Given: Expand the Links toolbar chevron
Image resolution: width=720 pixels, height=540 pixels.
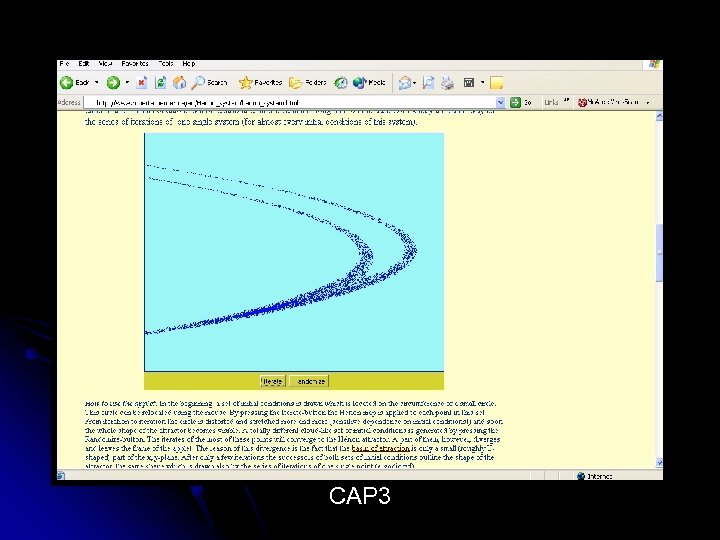Looking at the screenshot, I should point(566,100).
